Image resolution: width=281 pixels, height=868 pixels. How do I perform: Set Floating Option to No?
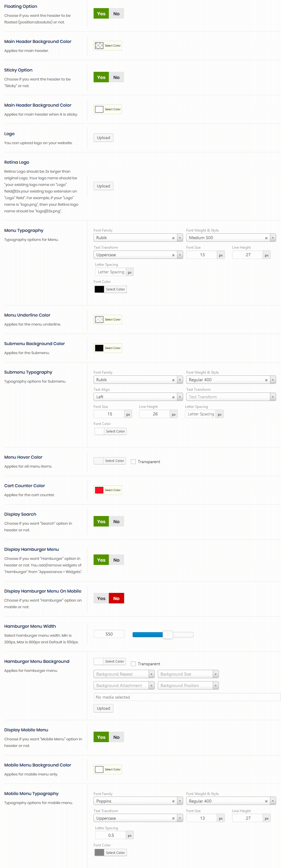[116, 14]
